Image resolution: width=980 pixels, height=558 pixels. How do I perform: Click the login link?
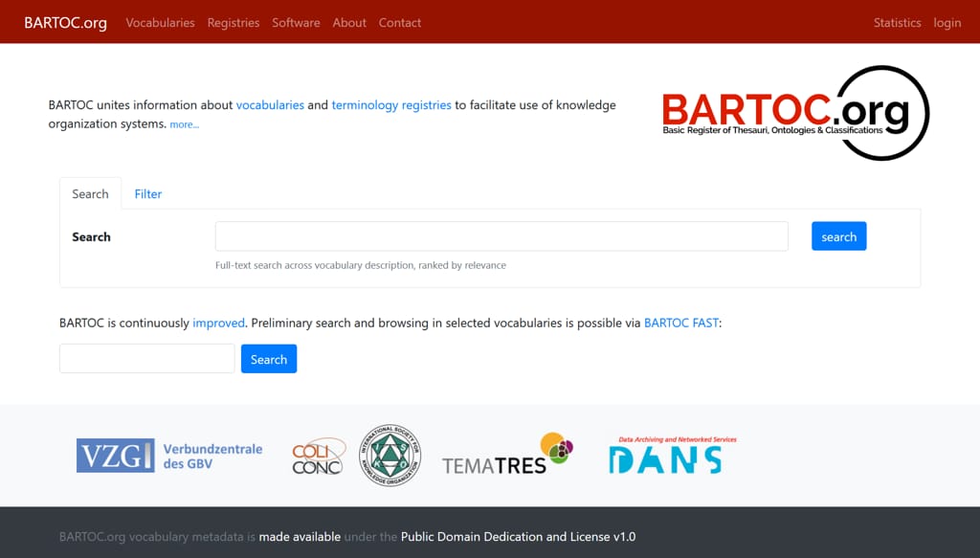(x=947, y=23)
